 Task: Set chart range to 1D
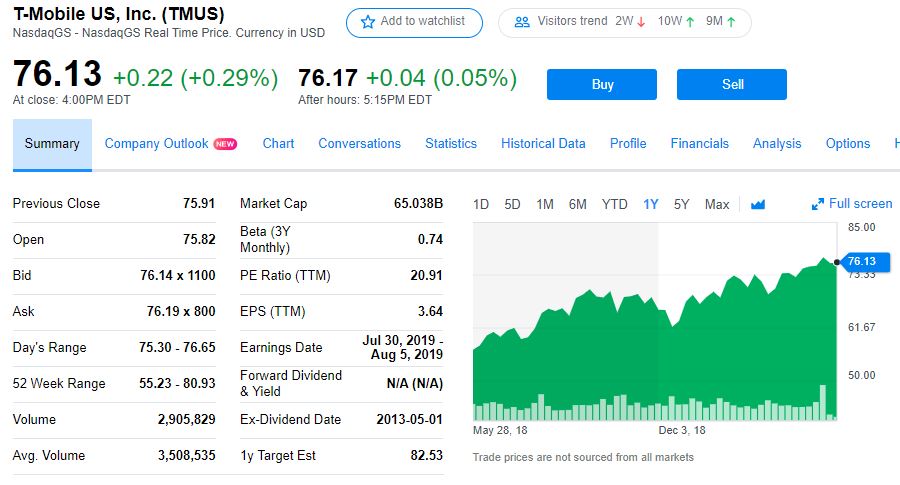click(x=481, y=204)
